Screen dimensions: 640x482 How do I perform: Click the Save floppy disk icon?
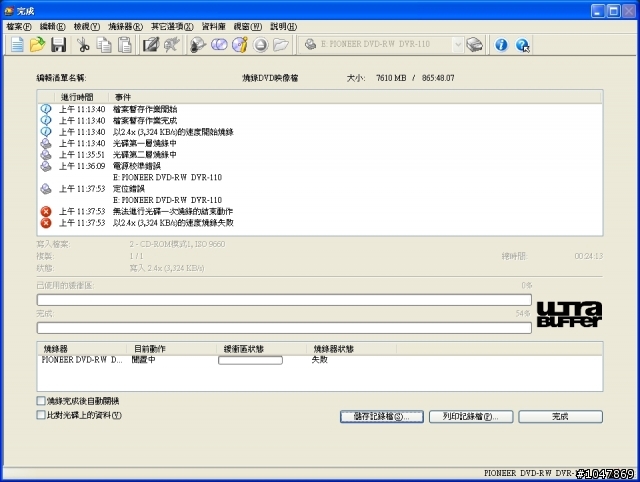pyautogui.click(x=58, y=44)
